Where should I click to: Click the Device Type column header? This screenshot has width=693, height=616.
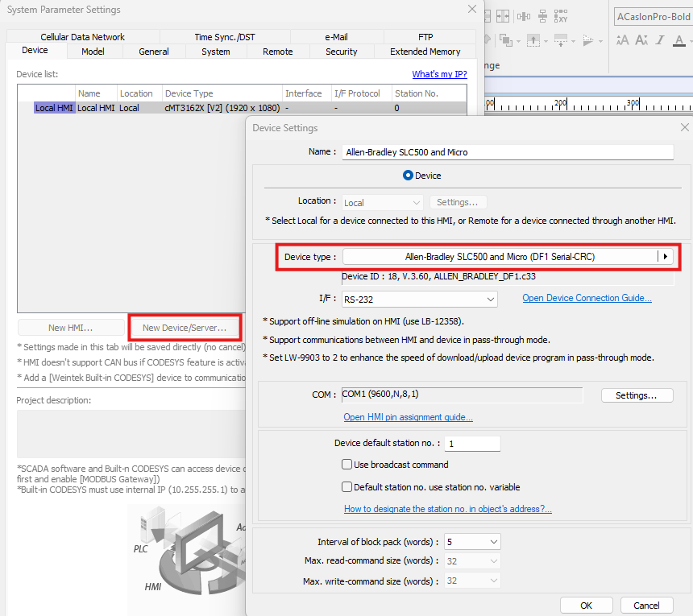coord(222,93)
